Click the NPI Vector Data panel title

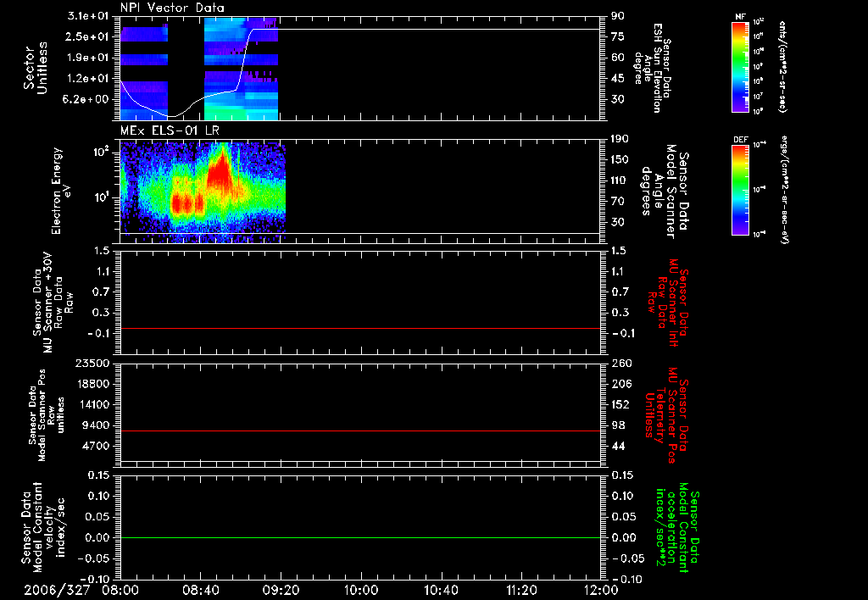[x=172, y=8]
